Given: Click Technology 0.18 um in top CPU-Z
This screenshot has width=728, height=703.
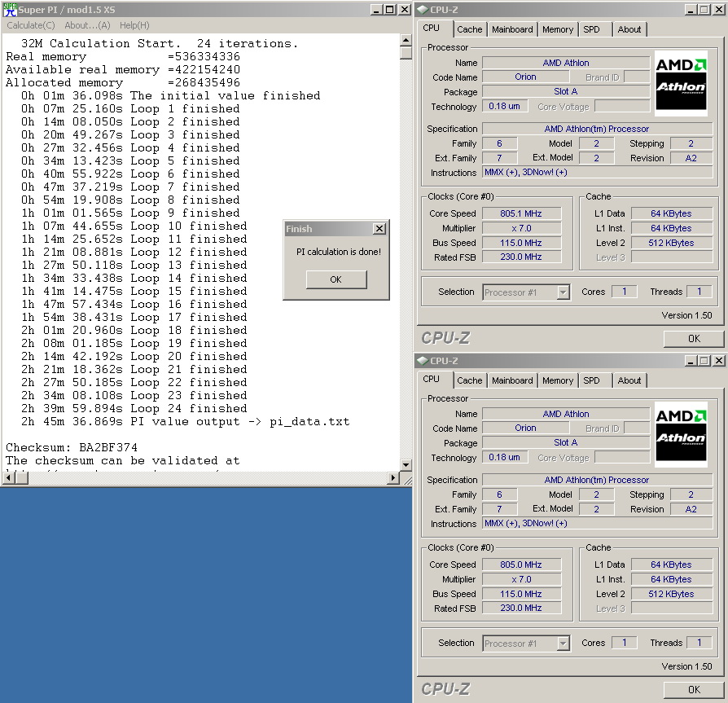Looking at the screenshot, I should click(505, 107).
